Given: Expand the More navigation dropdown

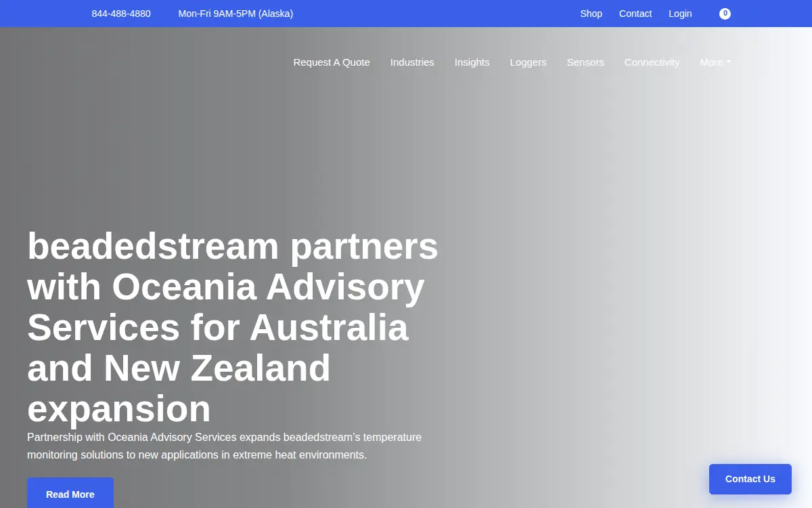Looking at the screenshot, I should 715,62.
